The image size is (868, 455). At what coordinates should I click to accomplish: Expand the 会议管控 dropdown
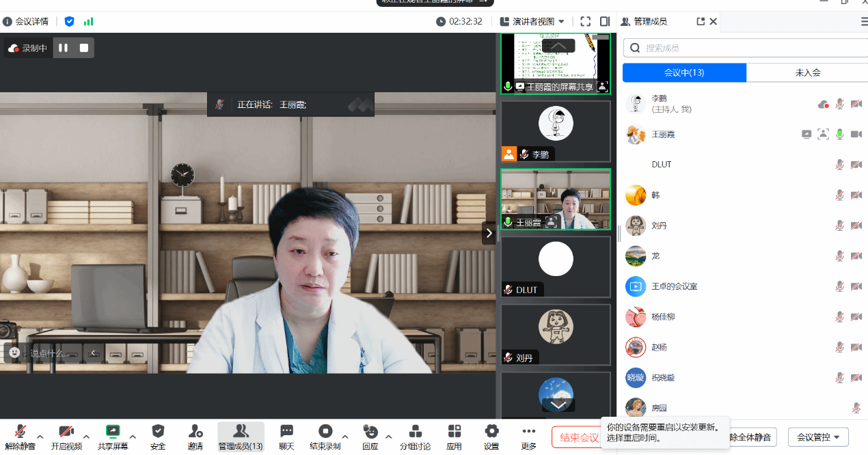point(818,437)
